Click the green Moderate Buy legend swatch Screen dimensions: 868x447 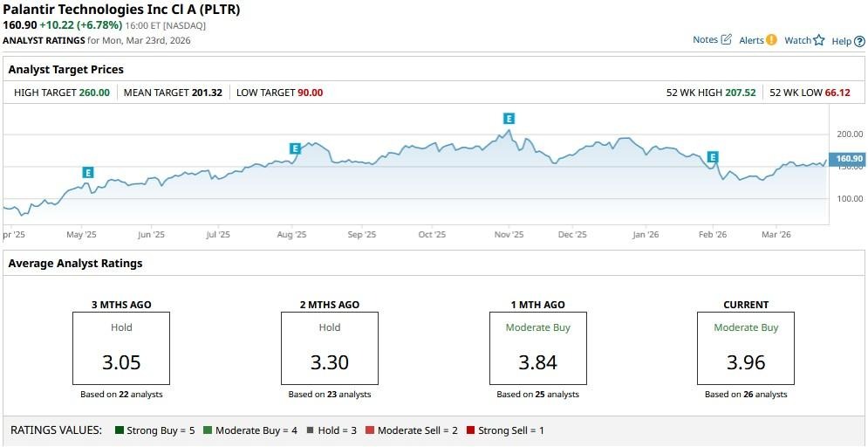[x=208, y=430]
